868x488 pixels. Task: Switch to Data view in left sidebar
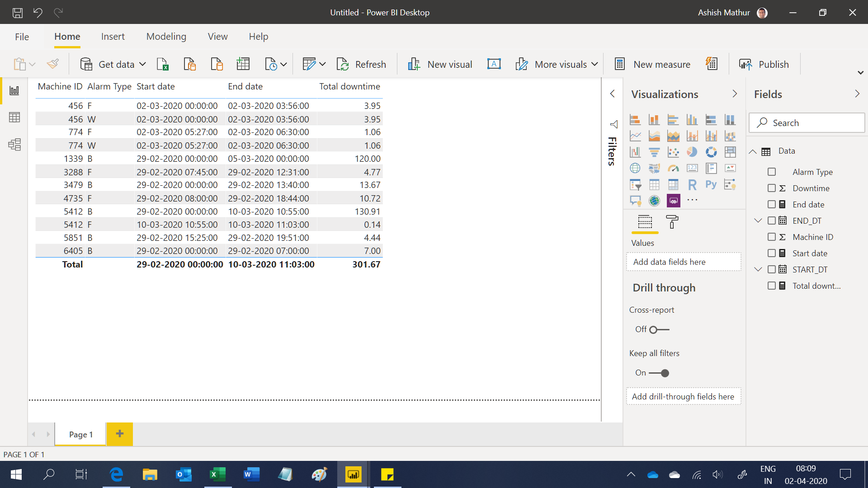(x=14, y=117)
